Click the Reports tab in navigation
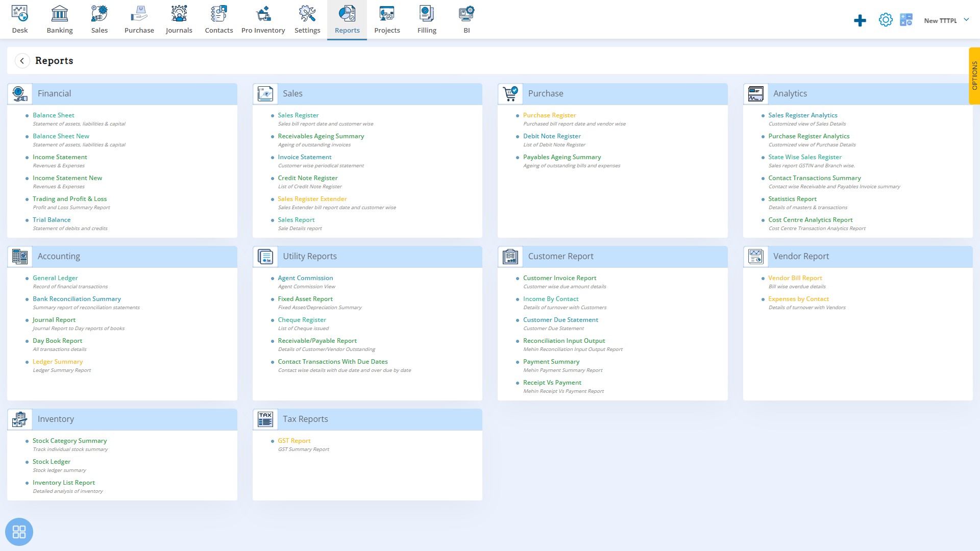 pyautogui.click(x=347, y=19)
